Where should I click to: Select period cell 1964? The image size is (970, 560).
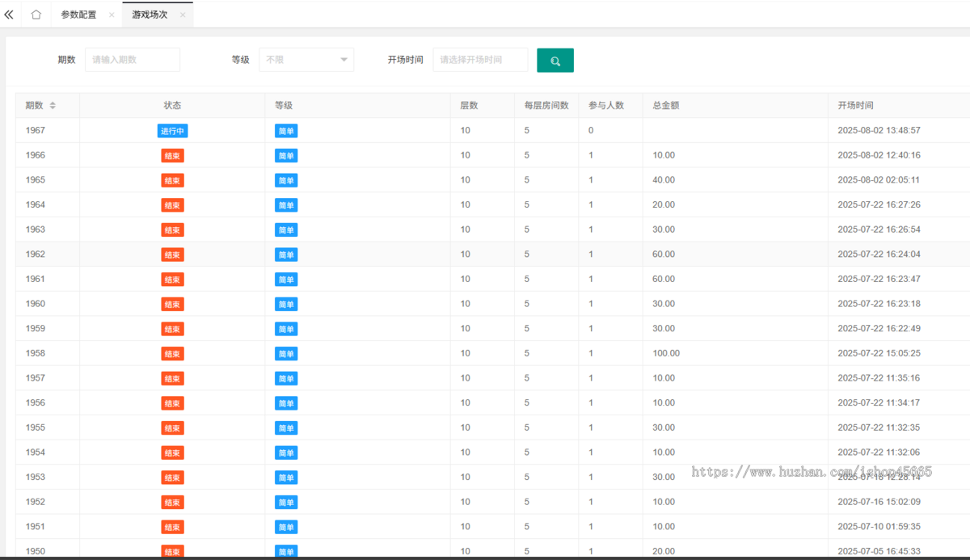36,205
